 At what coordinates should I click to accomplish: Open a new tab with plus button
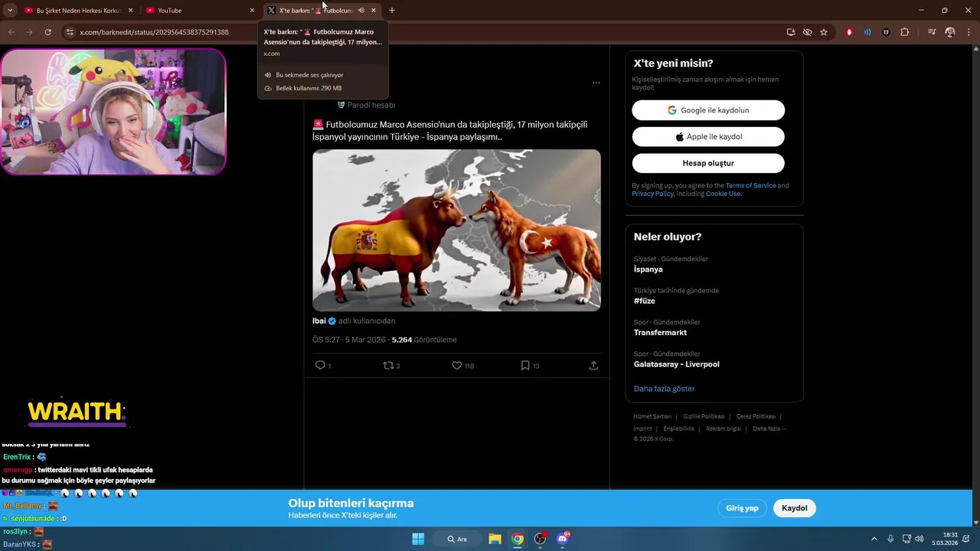[392, 11]
